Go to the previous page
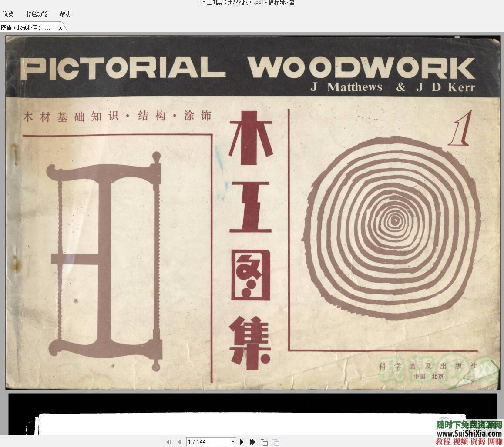Screen dimensions: 504x447 179,442
